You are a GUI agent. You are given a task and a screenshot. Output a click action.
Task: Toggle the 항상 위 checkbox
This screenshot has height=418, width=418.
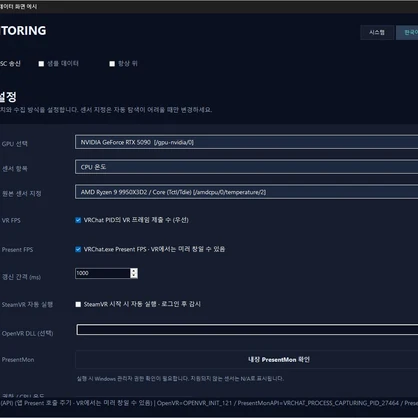pyautogui.click(x=112, y=64)
